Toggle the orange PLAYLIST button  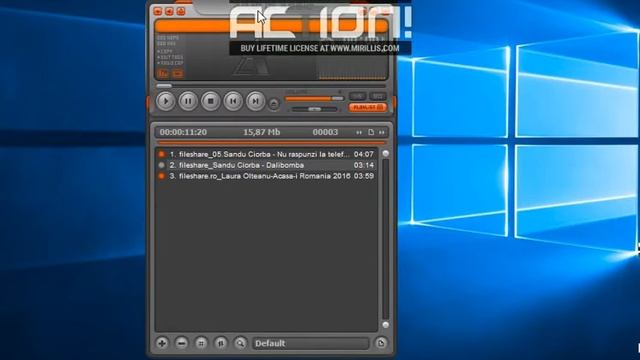point(367,107)
